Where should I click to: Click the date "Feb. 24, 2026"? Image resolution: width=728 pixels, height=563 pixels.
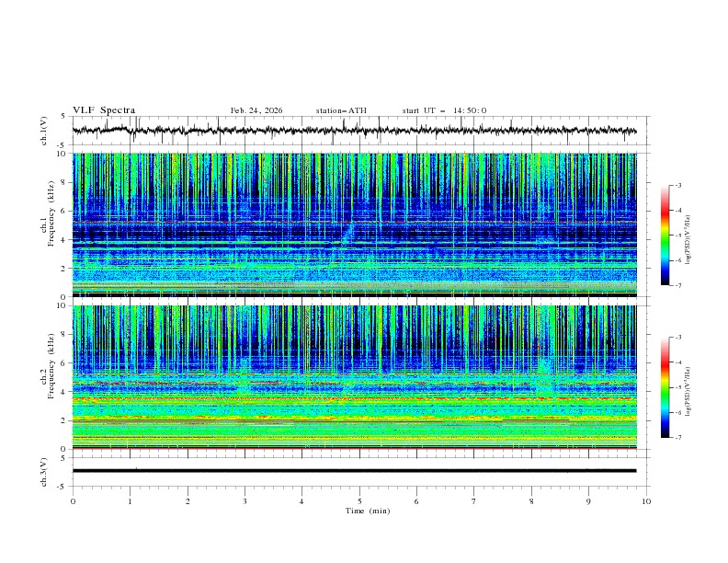coord(256,110)
